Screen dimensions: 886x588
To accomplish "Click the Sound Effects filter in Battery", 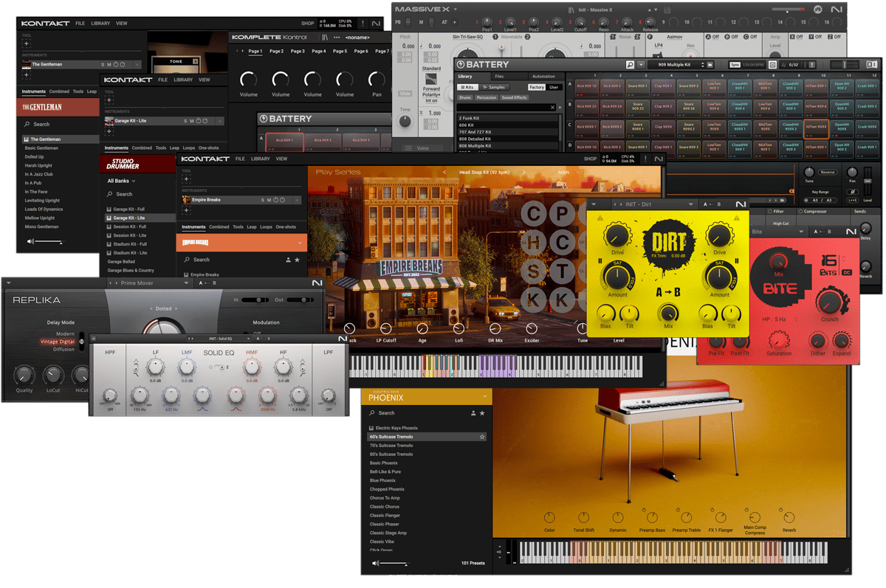I will pos(515,97).
